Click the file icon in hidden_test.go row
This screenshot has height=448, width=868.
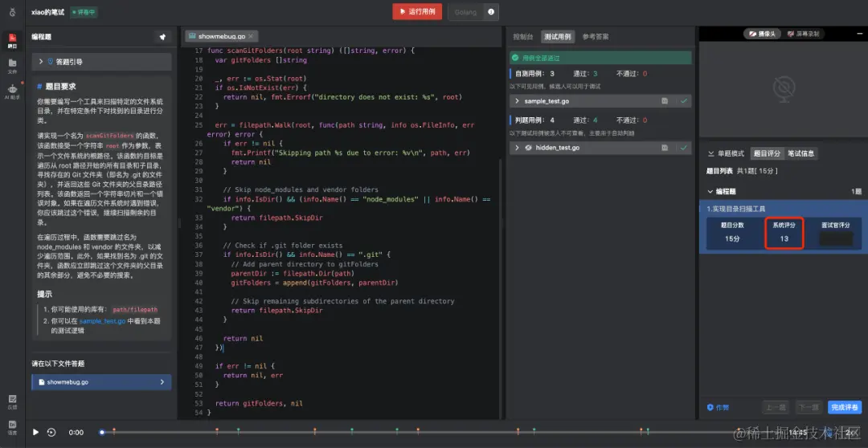click(x=665, y=148)
